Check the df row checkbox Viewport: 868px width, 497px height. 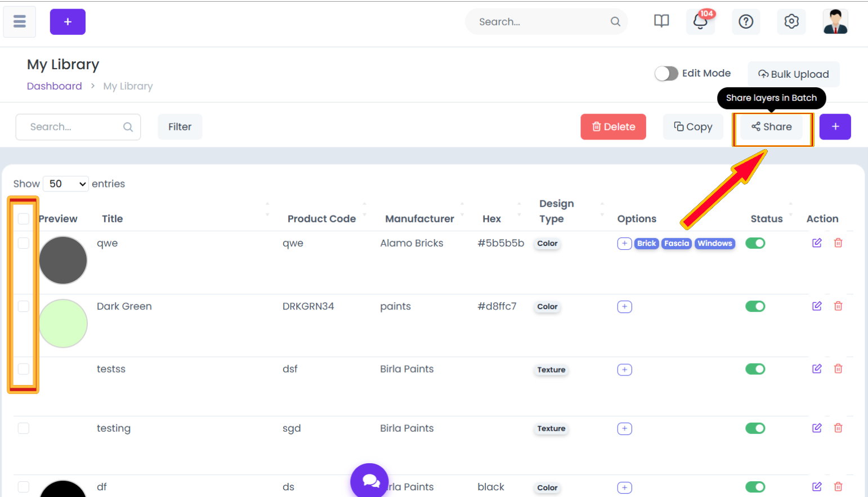click(23, 487)
